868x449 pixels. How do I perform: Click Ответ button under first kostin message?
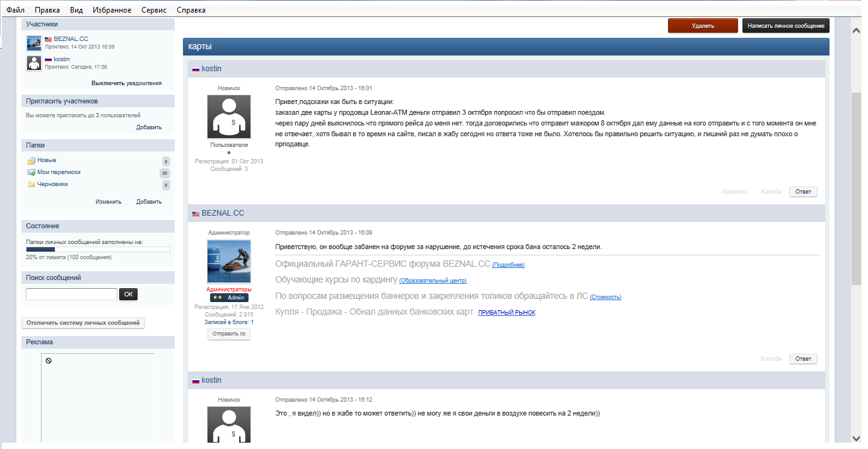pyautogui.click(x=802, y=192)
